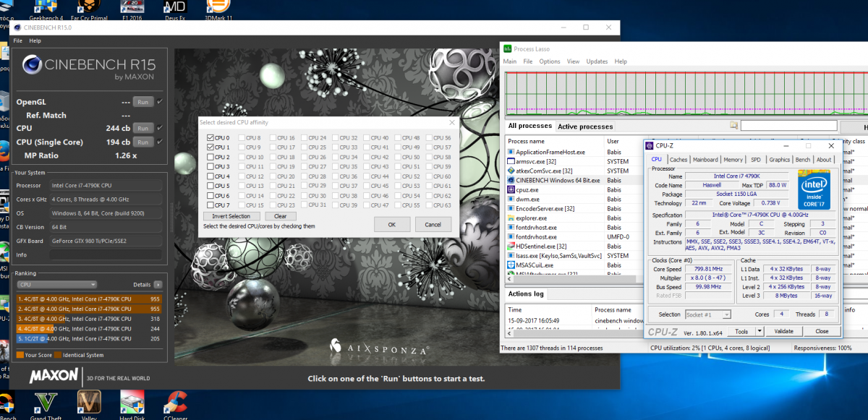Click the CPU-Z title bar icon
The width and height of the screenshot is (868, 420).
[x=650, y=145]
